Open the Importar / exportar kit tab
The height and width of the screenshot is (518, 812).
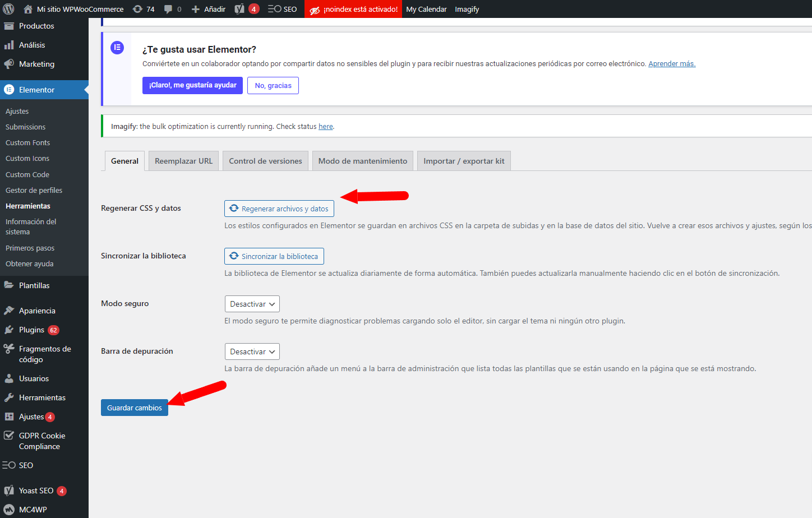[464, 161]
